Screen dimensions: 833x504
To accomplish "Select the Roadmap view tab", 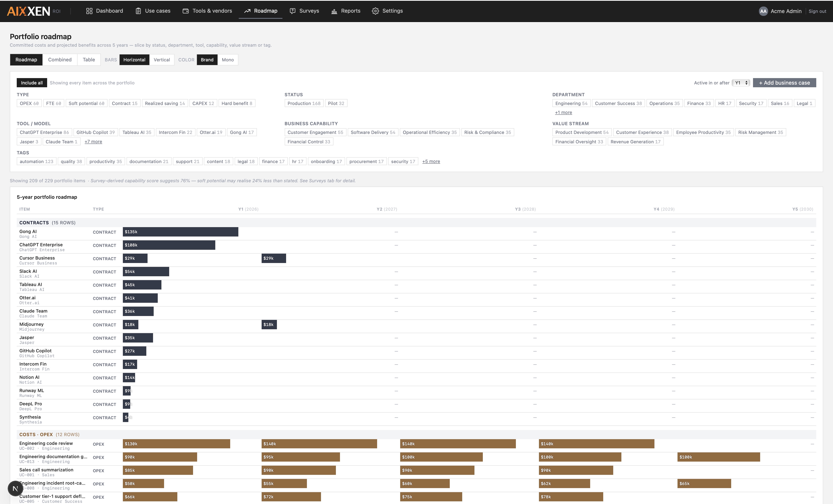I will click(26, 60).
